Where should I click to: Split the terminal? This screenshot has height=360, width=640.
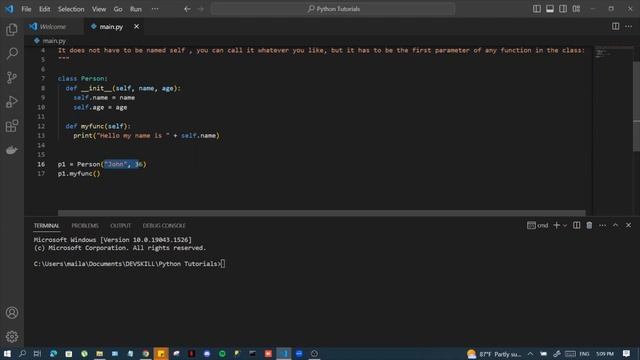pyautogui.click(x=576, y=225)
